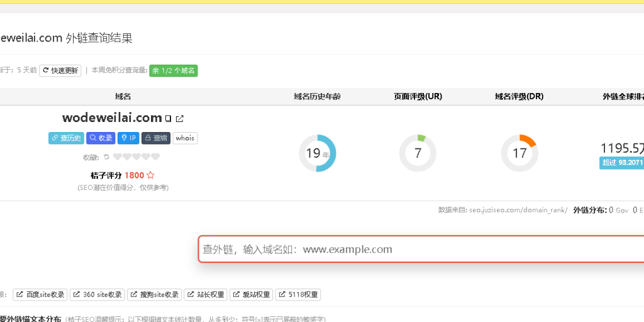The height and width of the screenshot is (322, 644).
Task: Click the 快速更新 refresh button
Action: click(x=60, y=70)
